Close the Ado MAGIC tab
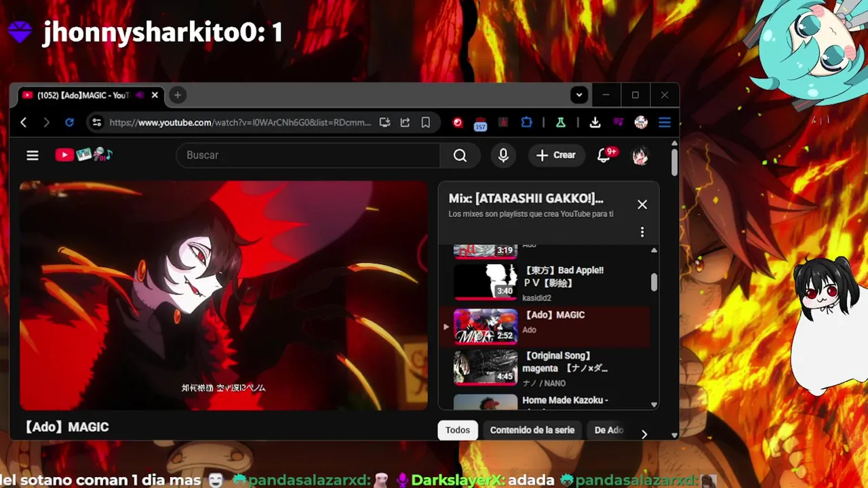This screenshot has width=868, height=488. tap(155, 95)
